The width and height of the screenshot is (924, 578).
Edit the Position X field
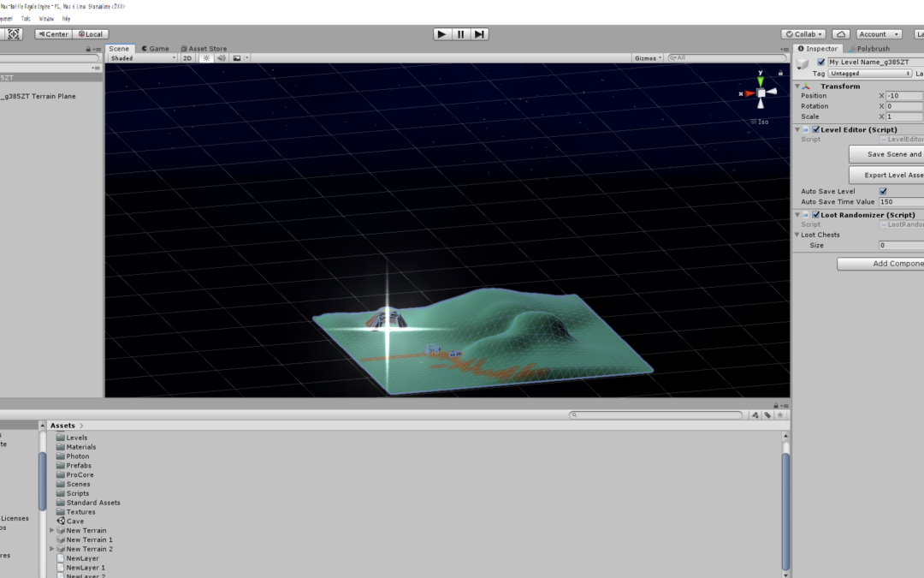click(x=904, y=96)
